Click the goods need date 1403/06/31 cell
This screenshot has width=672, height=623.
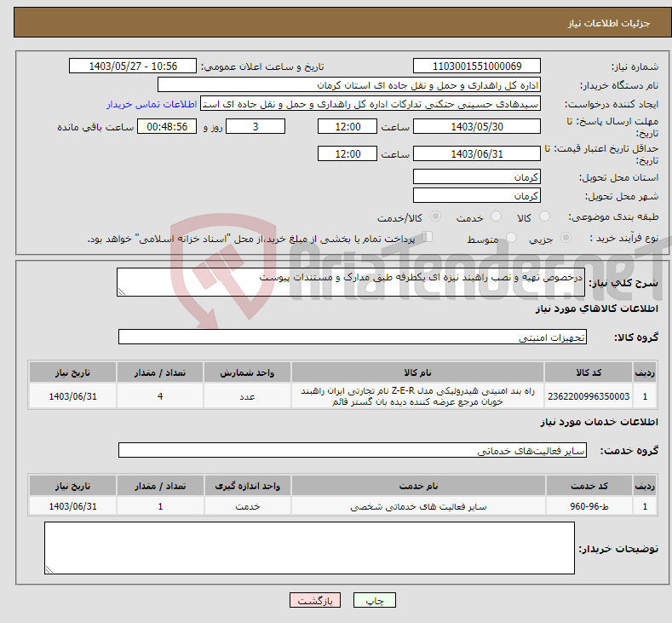[73, 396]
